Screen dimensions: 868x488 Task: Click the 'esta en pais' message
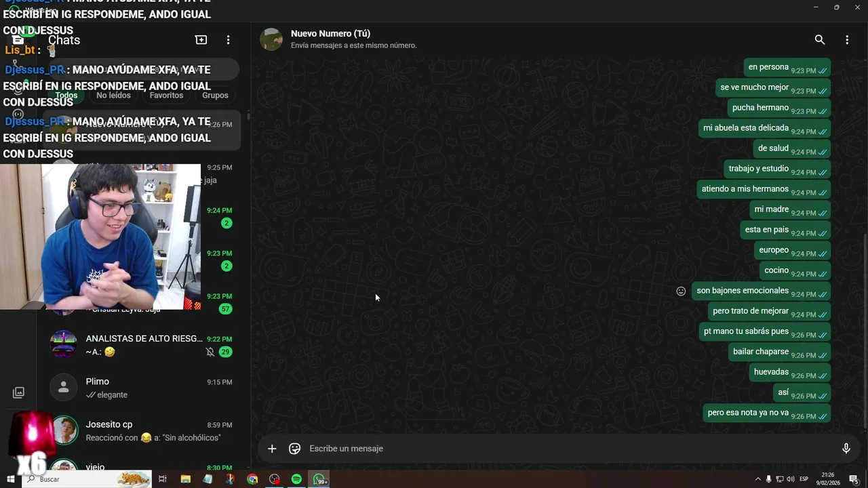(x=785, y=230)
